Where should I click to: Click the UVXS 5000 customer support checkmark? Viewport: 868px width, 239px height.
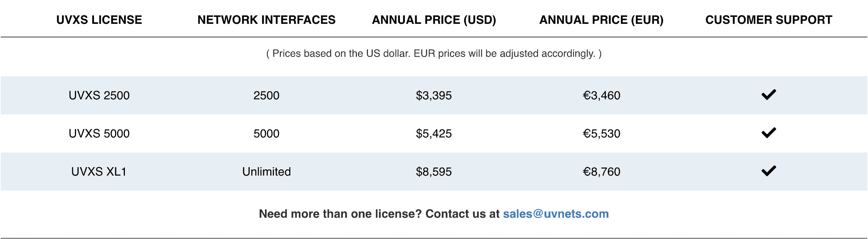pos(768,133)
